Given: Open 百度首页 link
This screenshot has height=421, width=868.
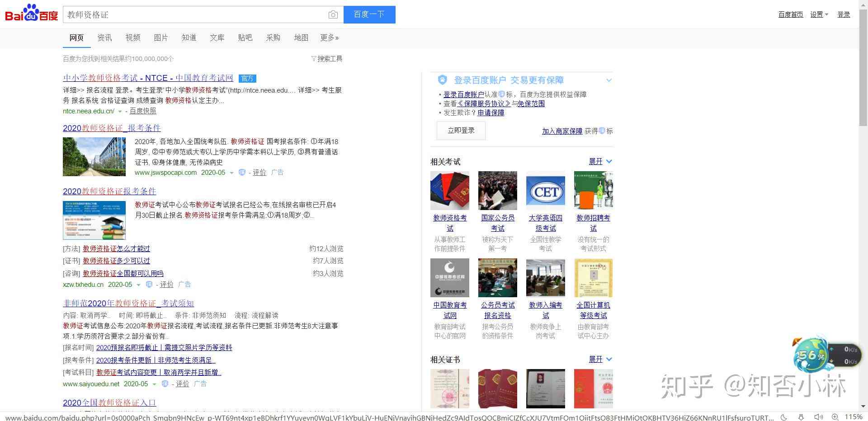Looking at the screenshot, I should (791, 14).
